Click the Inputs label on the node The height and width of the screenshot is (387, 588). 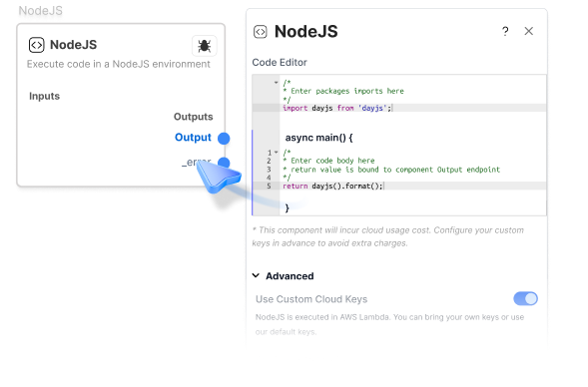pos(44,97)
